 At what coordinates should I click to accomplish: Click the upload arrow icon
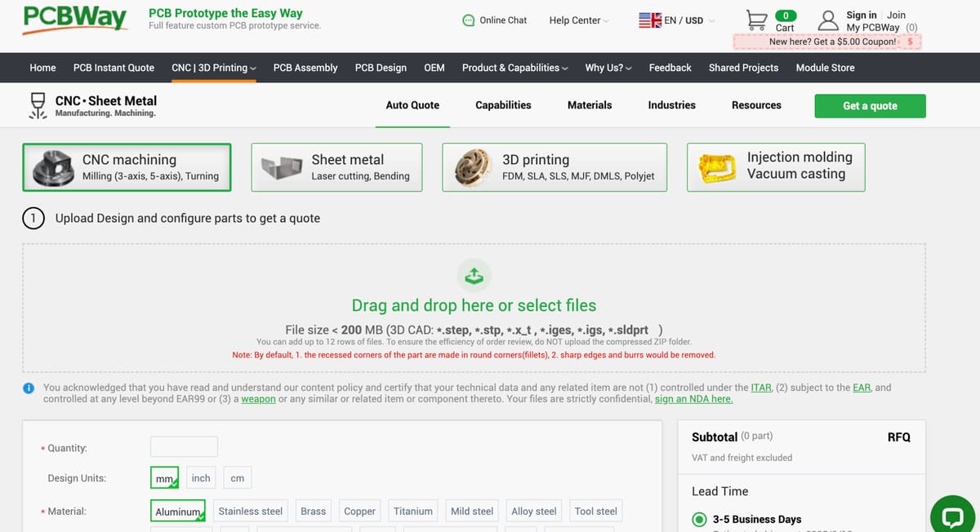click(474, 275)
